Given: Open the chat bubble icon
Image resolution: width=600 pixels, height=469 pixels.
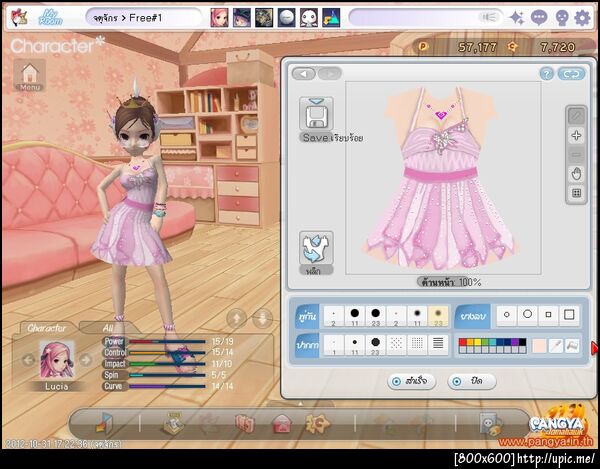Looking at the screenshot, I should pos(539,18).
